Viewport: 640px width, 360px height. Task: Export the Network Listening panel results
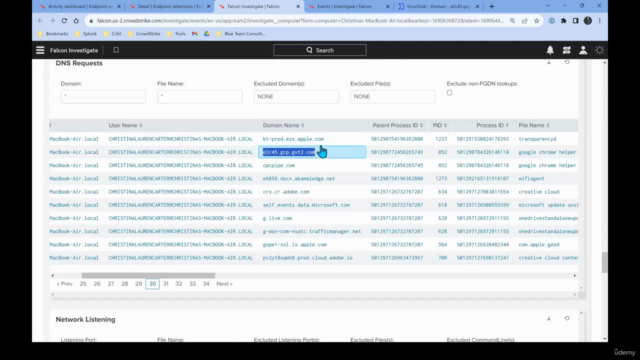[x=549, y=318]
